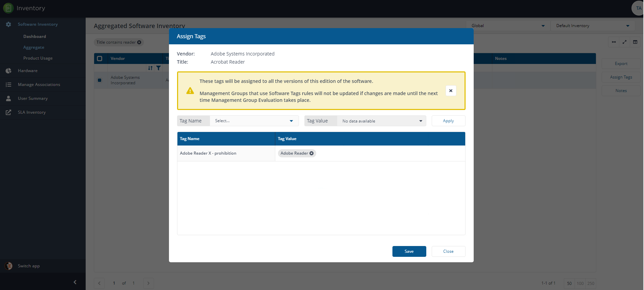
Task: Click the column chooser icon
Action: 635,42
